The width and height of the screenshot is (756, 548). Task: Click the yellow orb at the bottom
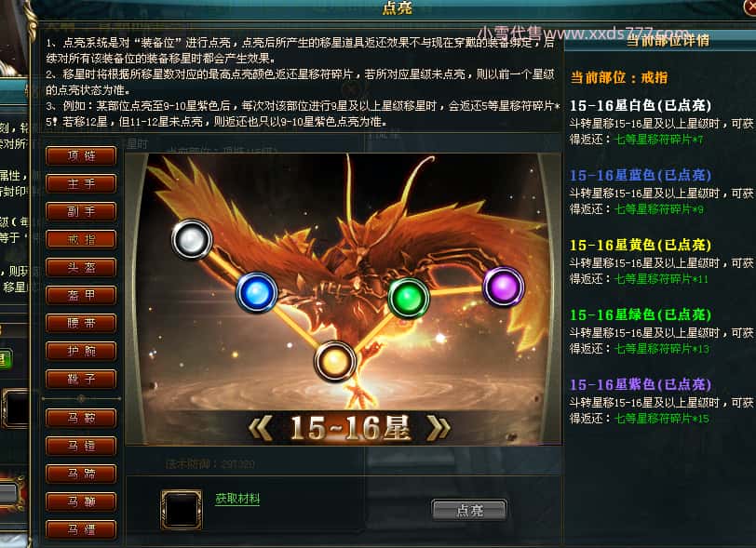[x=334, y=361]
